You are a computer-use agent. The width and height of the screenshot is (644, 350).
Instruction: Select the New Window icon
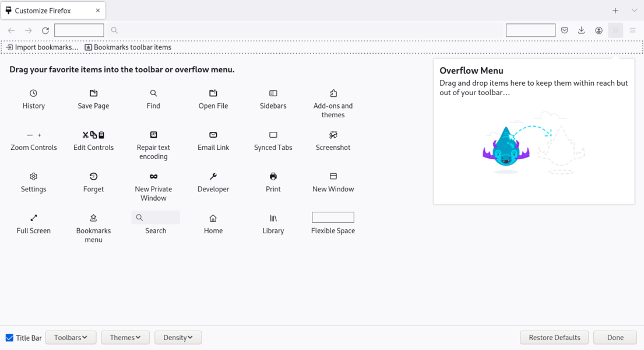tap(333, 176)
